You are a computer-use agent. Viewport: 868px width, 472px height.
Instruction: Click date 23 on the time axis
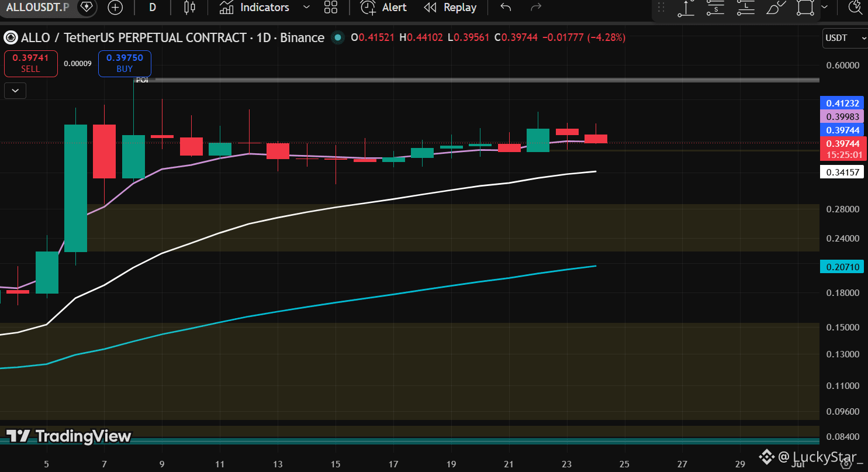coord(566,464)
